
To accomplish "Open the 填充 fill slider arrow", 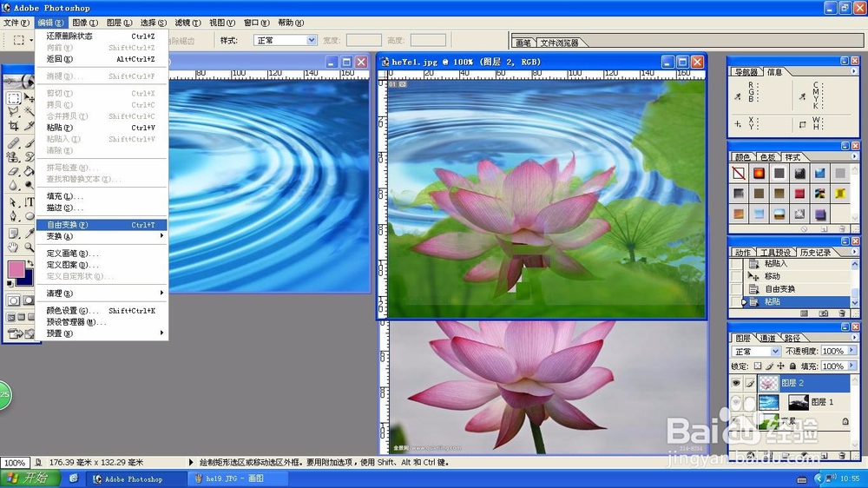I will coord(852,366).
